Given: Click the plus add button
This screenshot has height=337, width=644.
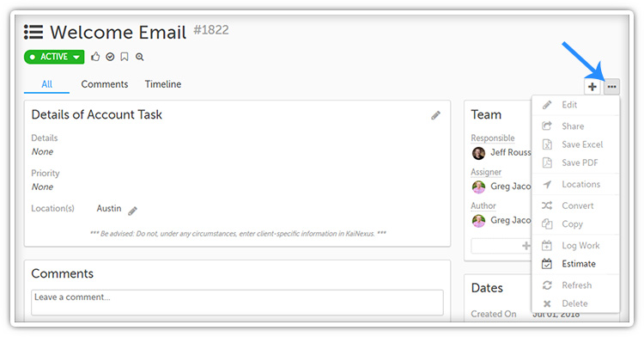Looking at the screenshot, I should (x=592, y=87).
